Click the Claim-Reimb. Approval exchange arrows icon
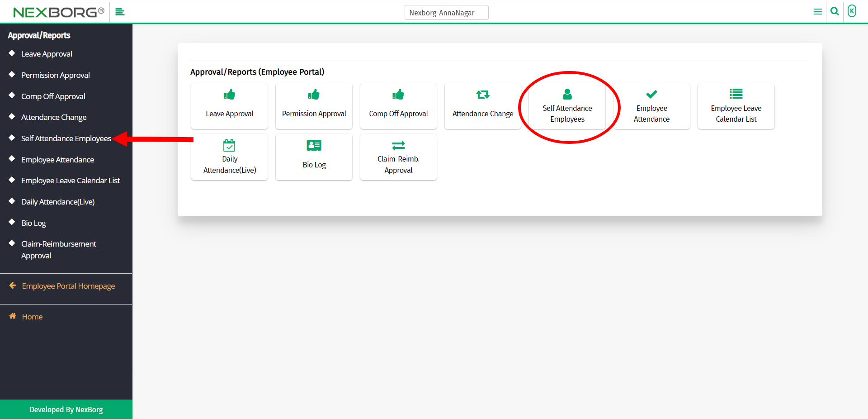This screenshot has width=868, height=419. point(398,145)
